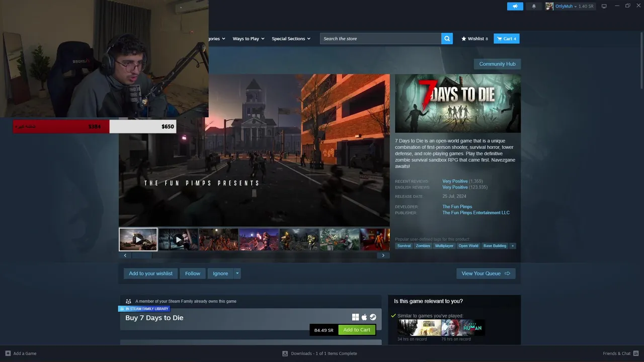Click Add to your wishlist
Image resolution: width=644 pixels, height=362 pixels.
(150, 274)
